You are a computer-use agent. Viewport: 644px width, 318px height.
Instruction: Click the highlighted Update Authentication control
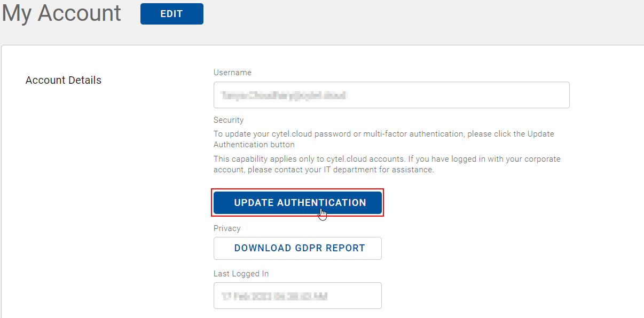(297, 203)
